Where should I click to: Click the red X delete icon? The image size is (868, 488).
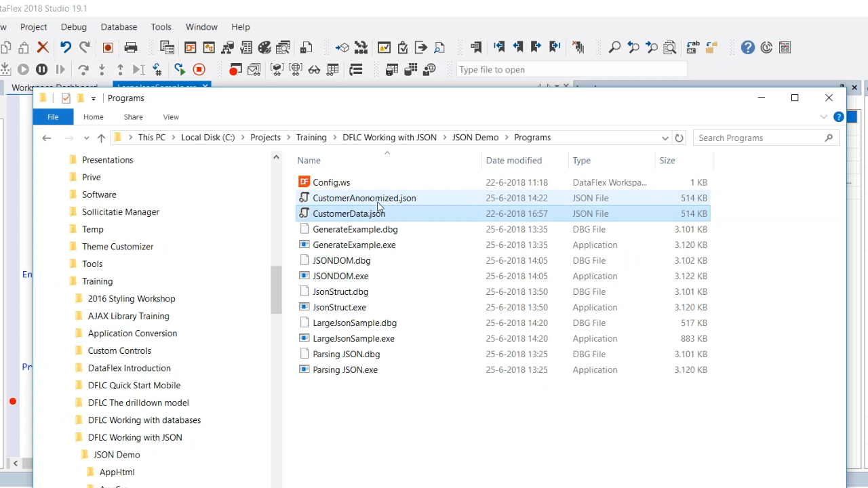(43, 47)
